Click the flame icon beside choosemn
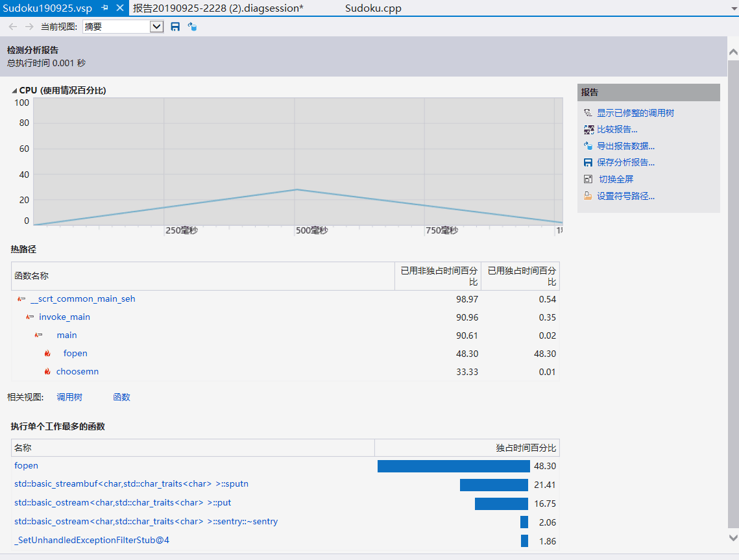Image resolution: width=739 pixels, height=560 pixels. (x=47, y=372)
